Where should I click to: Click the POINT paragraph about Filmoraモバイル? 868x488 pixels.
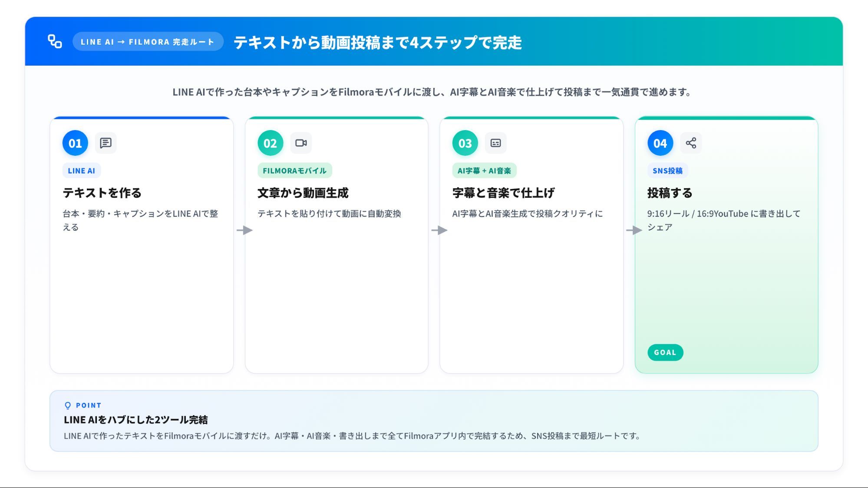(x=353, y=436)
